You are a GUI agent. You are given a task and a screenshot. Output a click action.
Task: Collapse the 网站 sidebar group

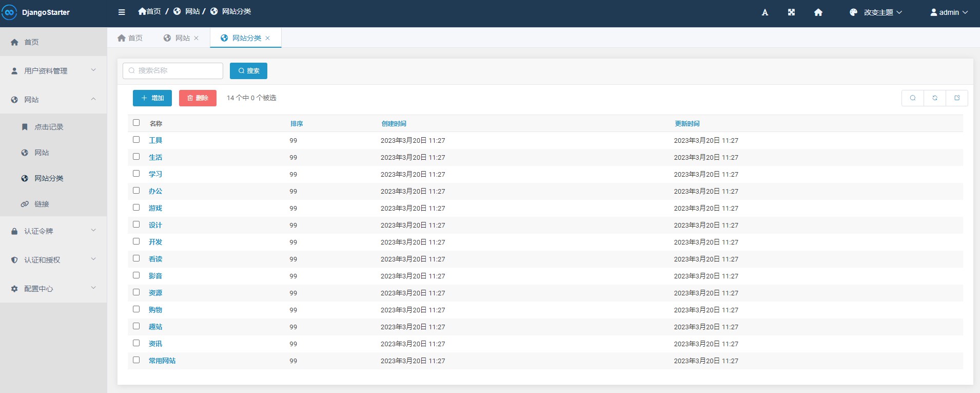click(x=53, y=100)
